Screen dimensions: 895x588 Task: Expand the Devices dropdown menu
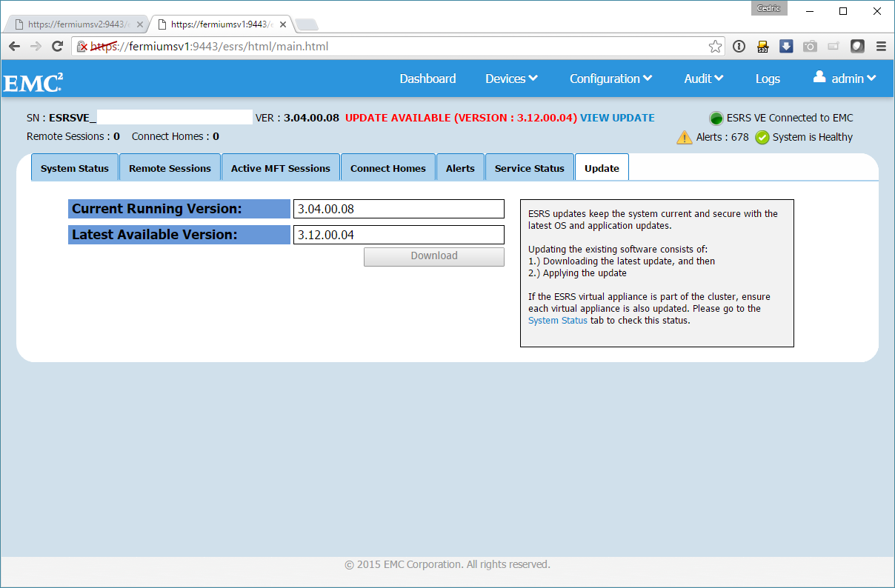coord(511,78)
